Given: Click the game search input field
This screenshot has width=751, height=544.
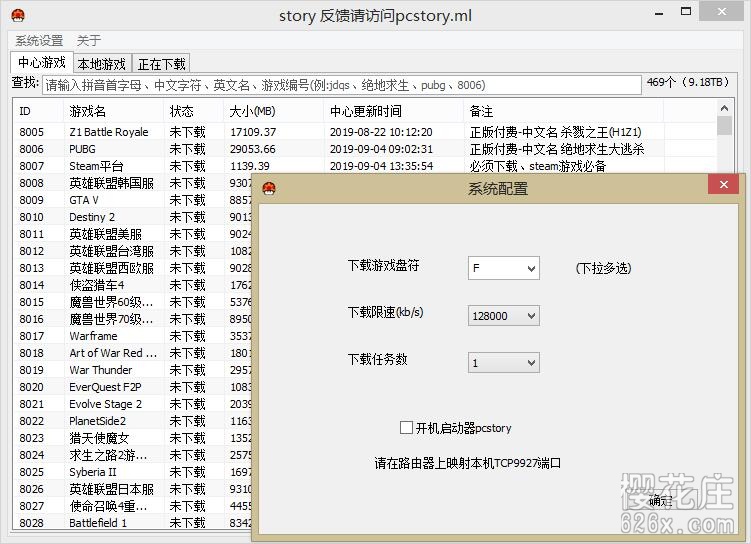Looking at the screenshot, I should click(x=342, y=85).
